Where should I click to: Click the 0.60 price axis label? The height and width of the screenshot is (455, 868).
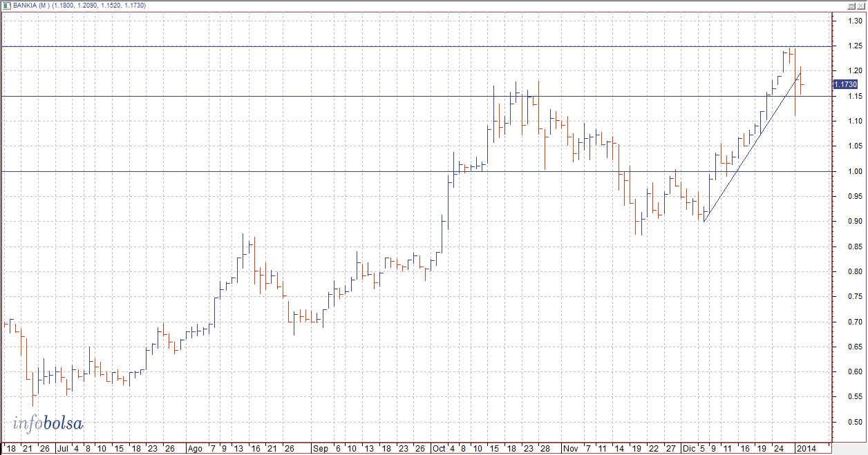(x=856, y=371)
